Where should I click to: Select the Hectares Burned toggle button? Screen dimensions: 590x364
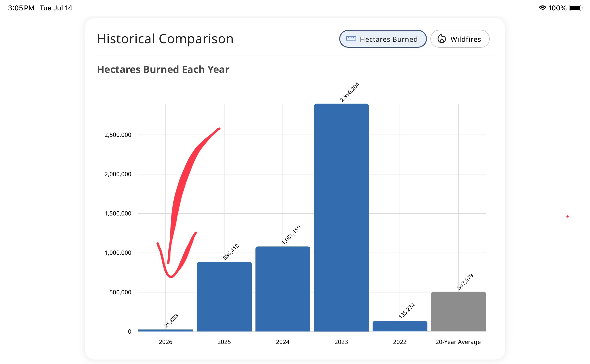(x=383, y=39)
